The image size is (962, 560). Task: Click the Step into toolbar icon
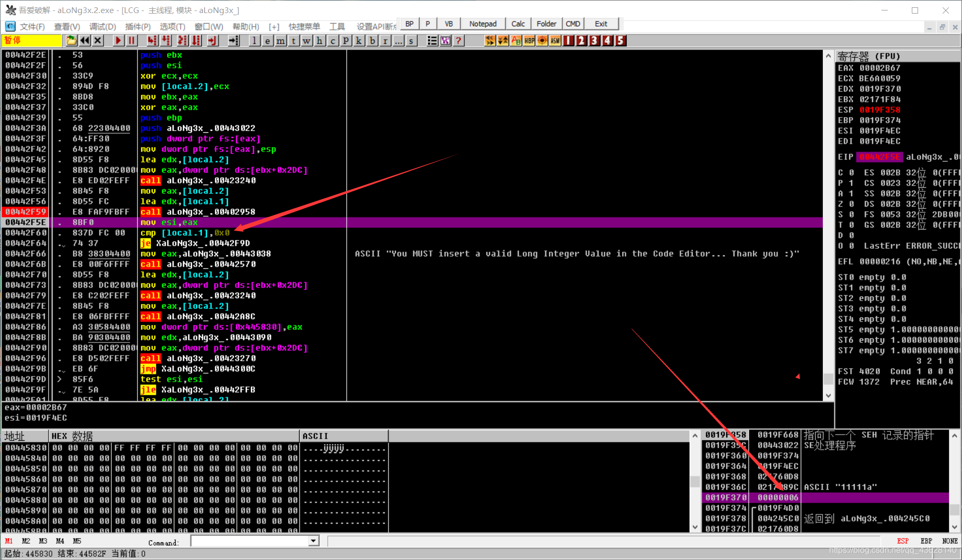pyautogui.click(x=152, y=40)
